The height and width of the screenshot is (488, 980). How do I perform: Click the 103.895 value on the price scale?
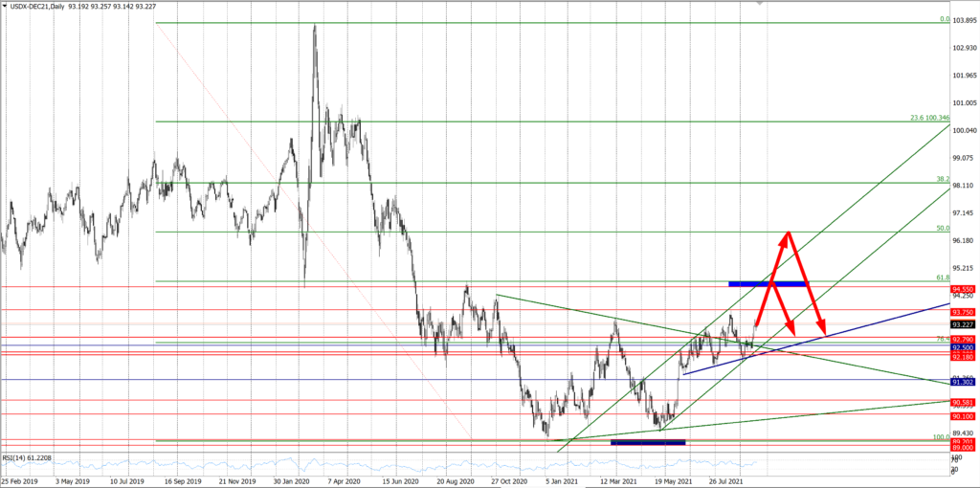[x=964, y=21]
